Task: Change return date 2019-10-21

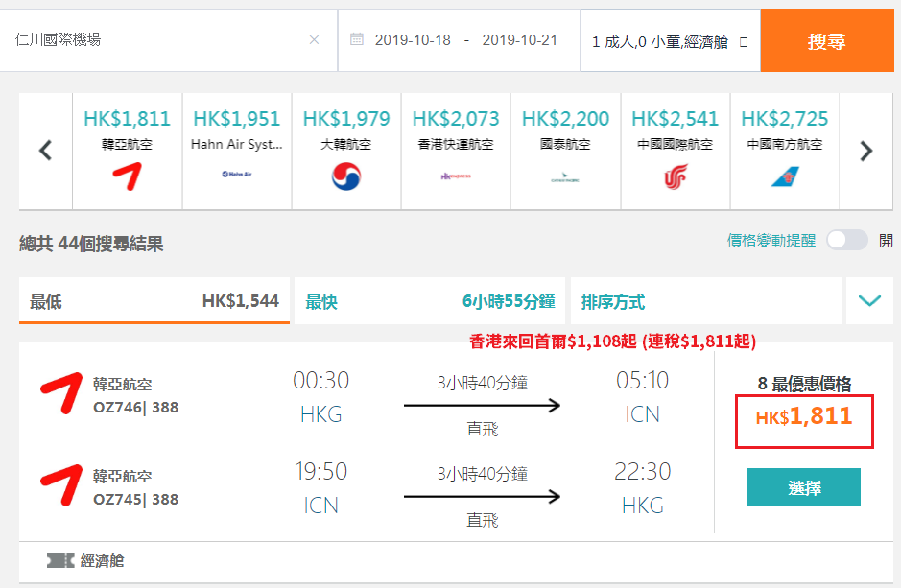Action: pos(519,40)
